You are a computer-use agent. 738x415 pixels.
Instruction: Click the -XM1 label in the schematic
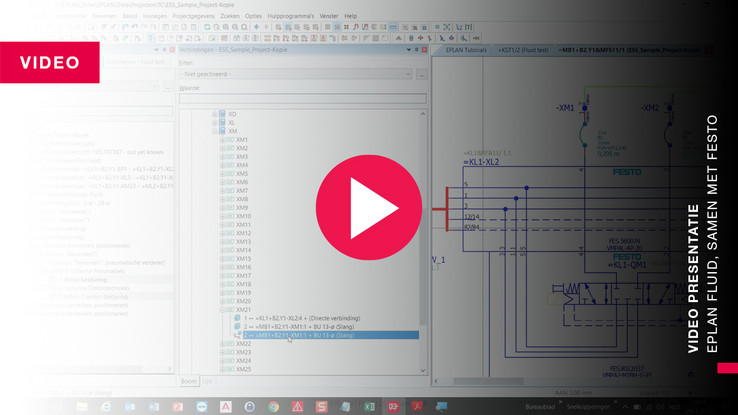(565, 108)
